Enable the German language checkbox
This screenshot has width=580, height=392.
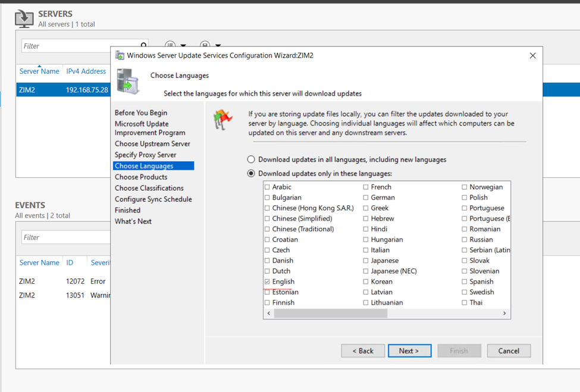pos(366,197)
